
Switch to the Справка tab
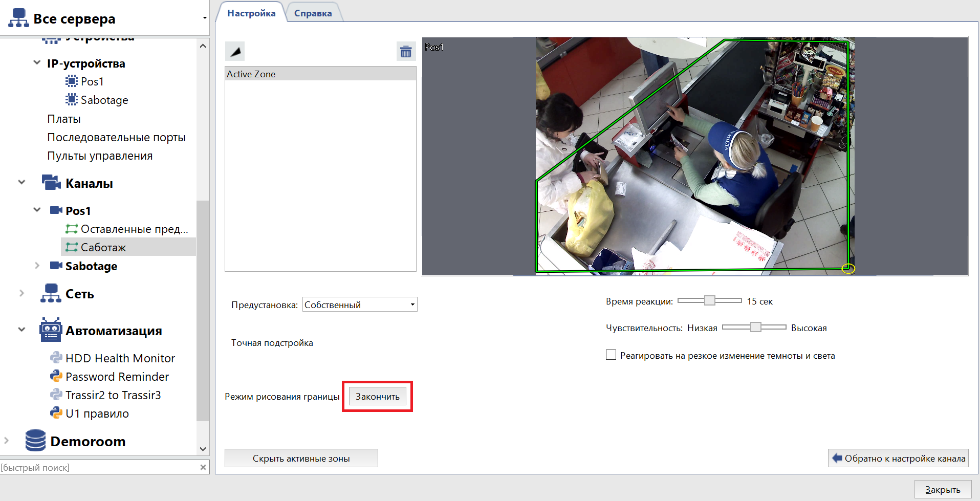[313, 13]
